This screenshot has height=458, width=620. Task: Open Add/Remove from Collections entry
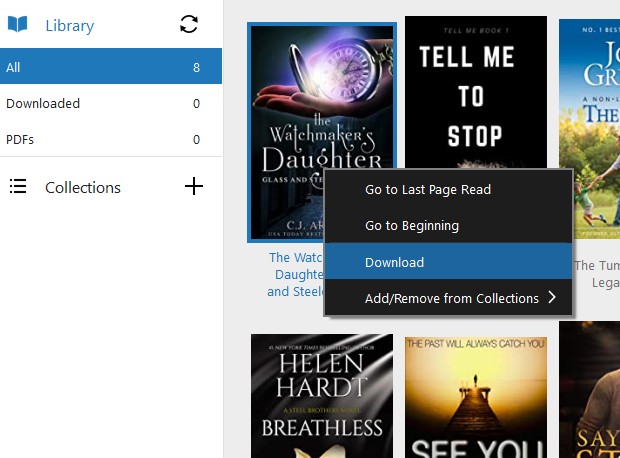coord(448,298)
